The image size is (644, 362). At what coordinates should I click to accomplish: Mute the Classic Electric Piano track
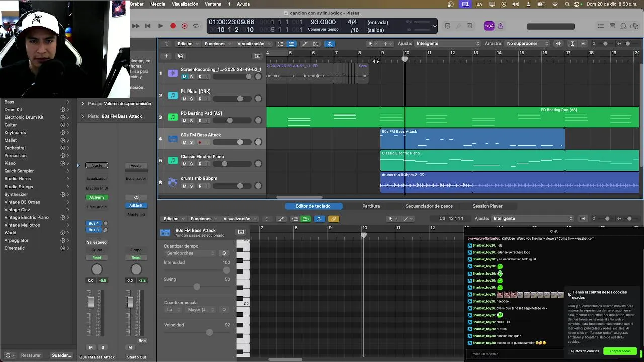click(184, 164)
